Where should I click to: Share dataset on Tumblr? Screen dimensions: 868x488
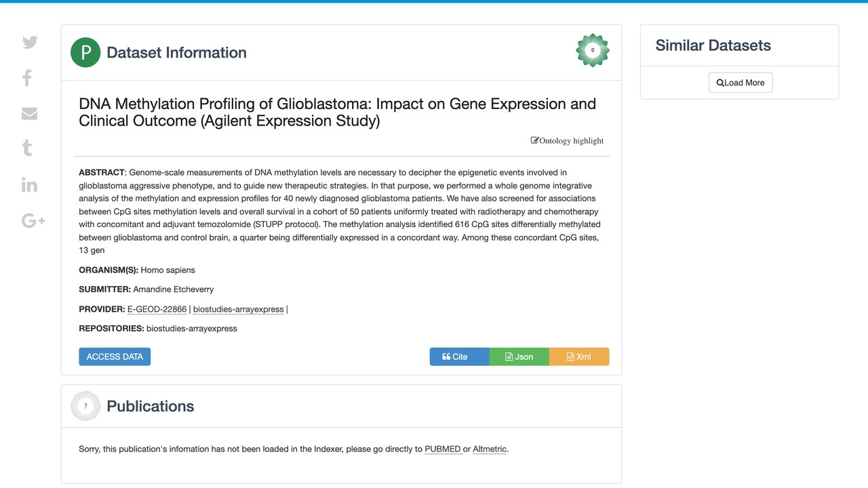(x=27, y=148)
